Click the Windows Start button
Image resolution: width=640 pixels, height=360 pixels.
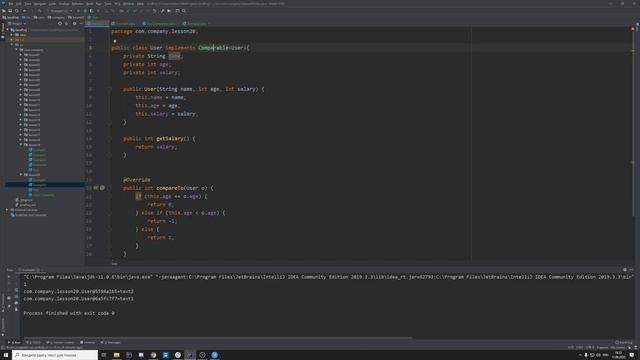point(6,355)
